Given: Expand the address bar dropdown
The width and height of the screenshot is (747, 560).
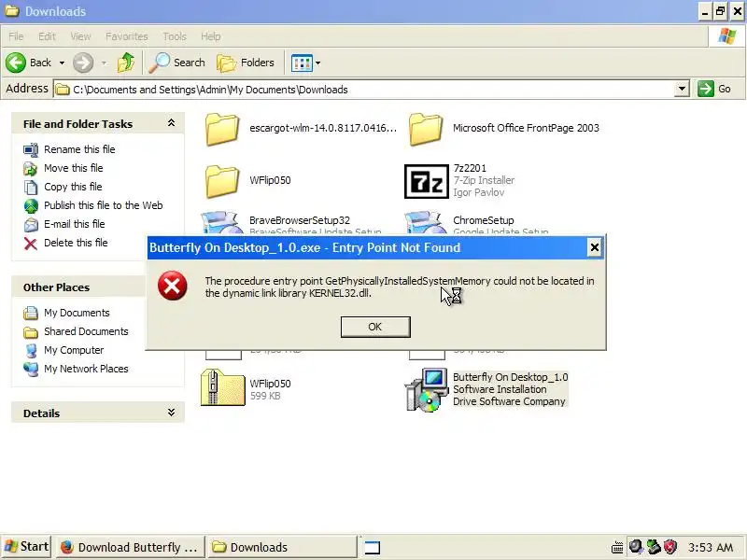Looking at the screenshot, I should [x=683, y=89].
